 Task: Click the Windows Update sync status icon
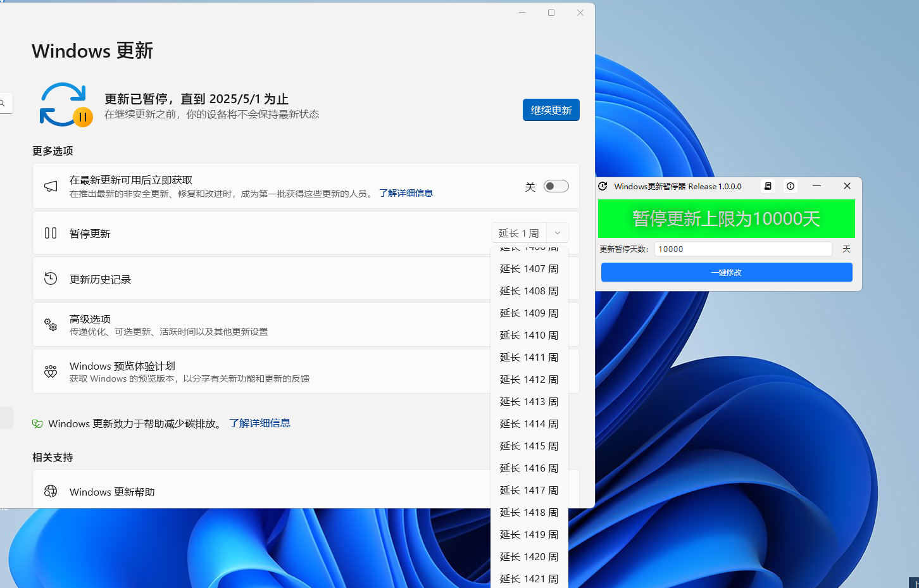click(66, 104)
